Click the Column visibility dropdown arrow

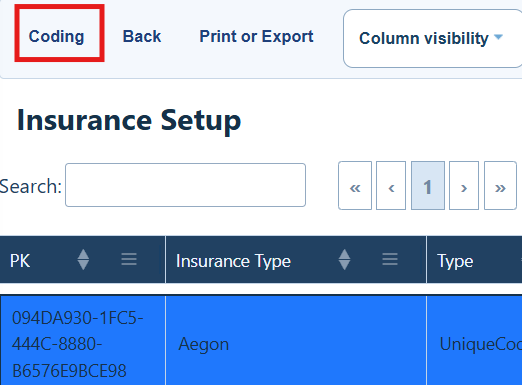click(498, 37)
